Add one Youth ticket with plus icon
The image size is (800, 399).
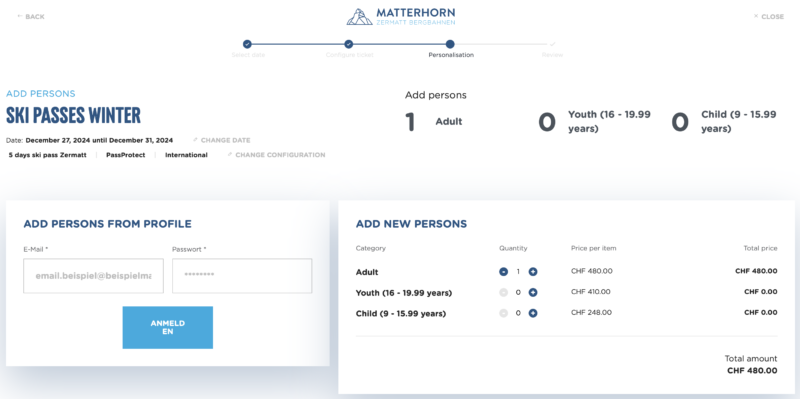[533, 292]
